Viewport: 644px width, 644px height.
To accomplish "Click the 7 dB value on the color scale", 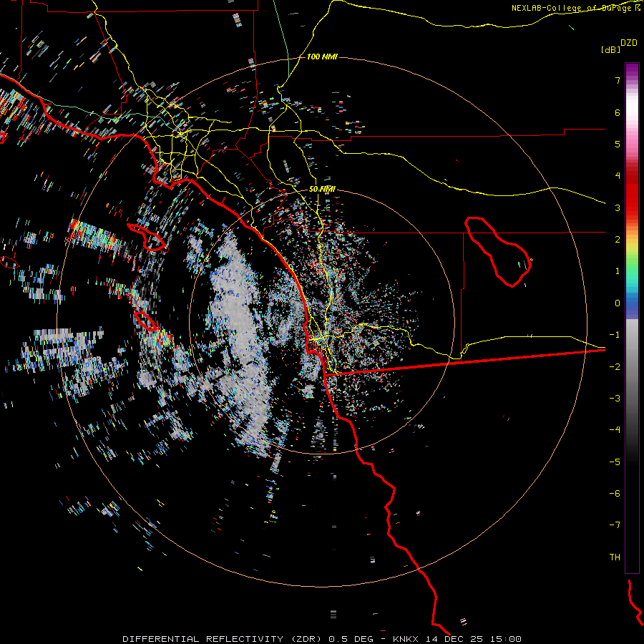I will click(618, 80).
